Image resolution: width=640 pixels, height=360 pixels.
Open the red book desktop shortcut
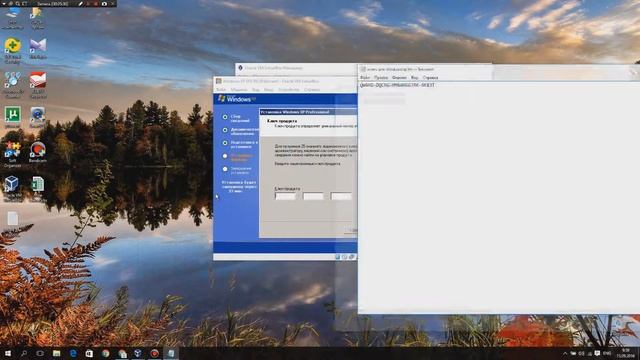[x=38, y=85]
